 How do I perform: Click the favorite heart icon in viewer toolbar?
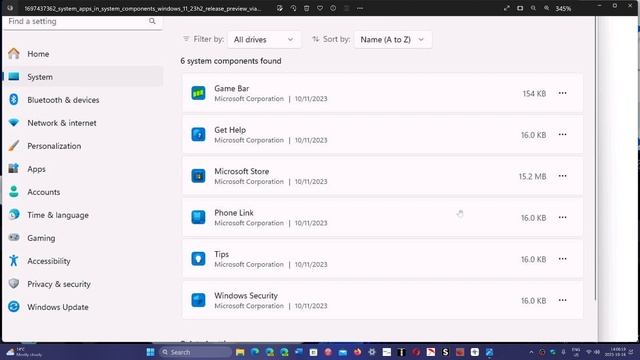click(320, 8)
